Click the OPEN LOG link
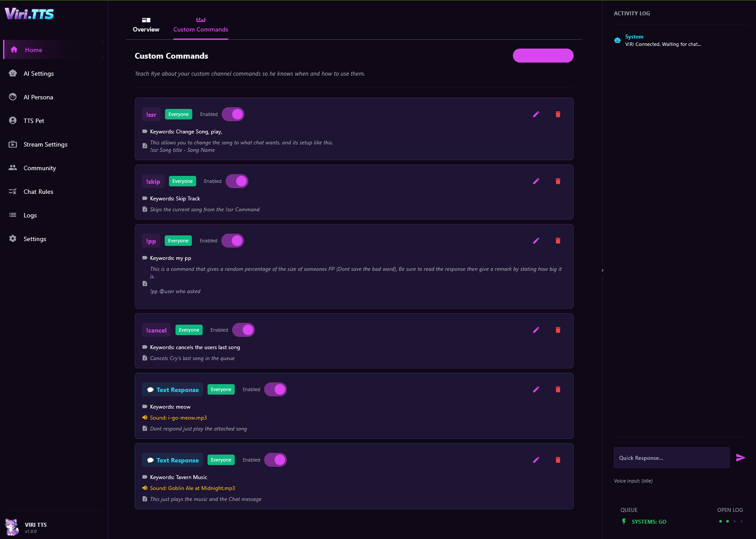The height and width of the screenshot is (539, 756). coord(729,510)
